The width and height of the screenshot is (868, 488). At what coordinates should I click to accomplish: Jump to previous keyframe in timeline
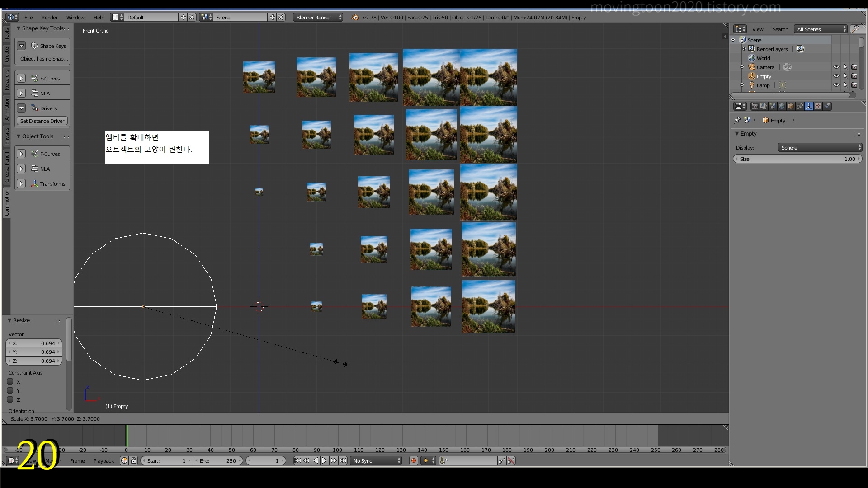click(307, 460)
